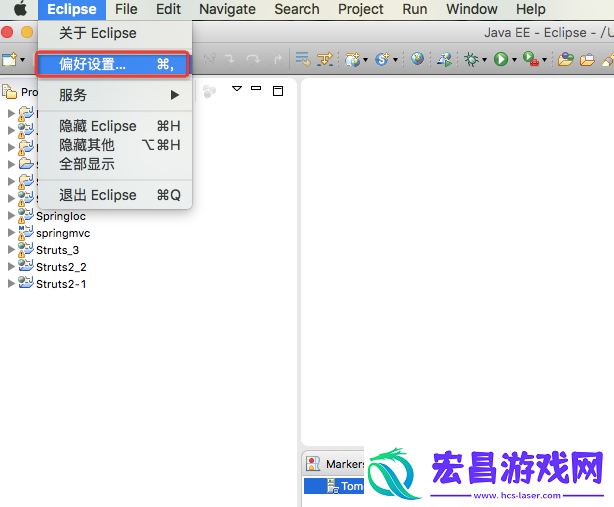Open the External Tools dropdown arrow
The image size is (614, 507).
(x=544, y=60)
